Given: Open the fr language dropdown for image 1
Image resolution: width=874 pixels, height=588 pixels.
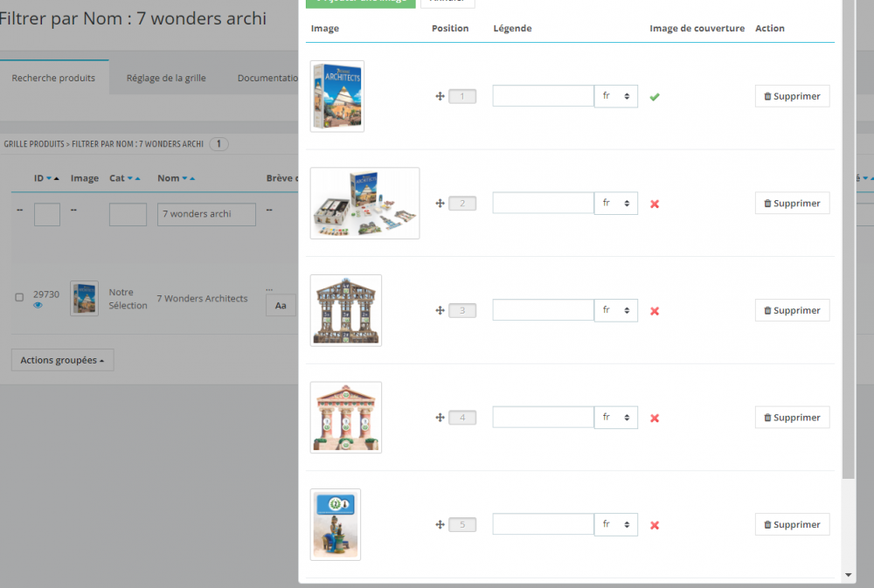Looking at the screenshot, I should [x=616, y=96].
